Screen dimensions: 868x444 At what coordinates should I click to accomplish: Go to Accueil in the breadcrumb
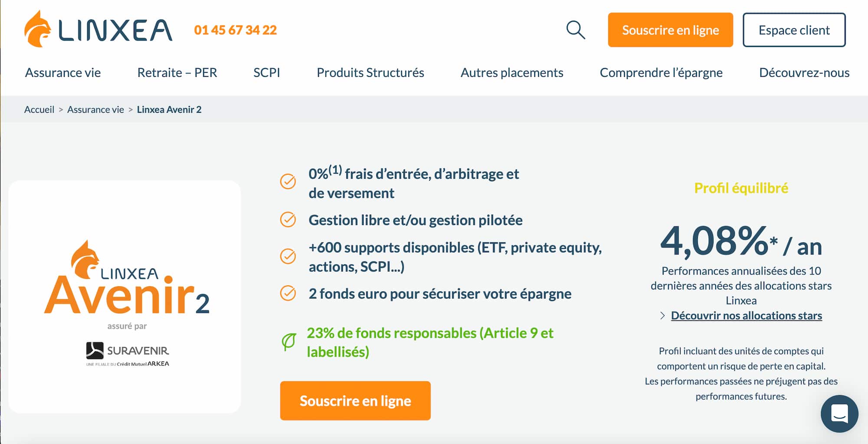click(x=39, y=109)
